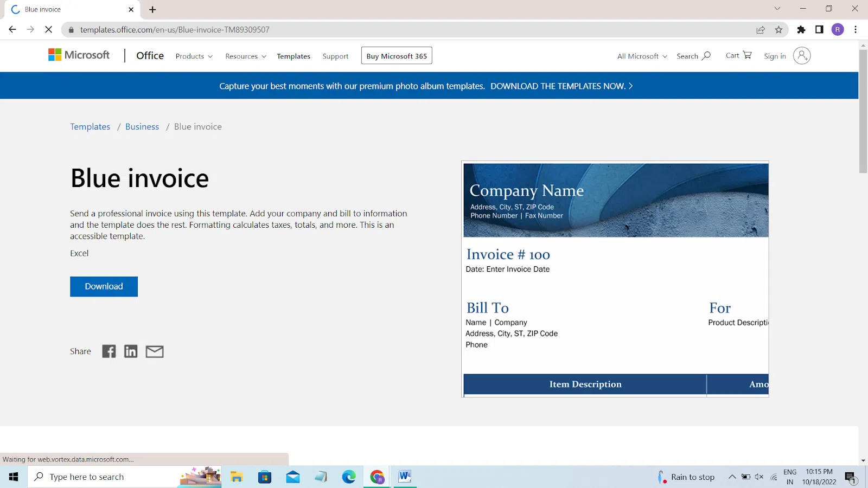The width and height of the screenshot is (868, 488).
Task: Share template via LinkedIn icon
Action: [x=131, y=351]
